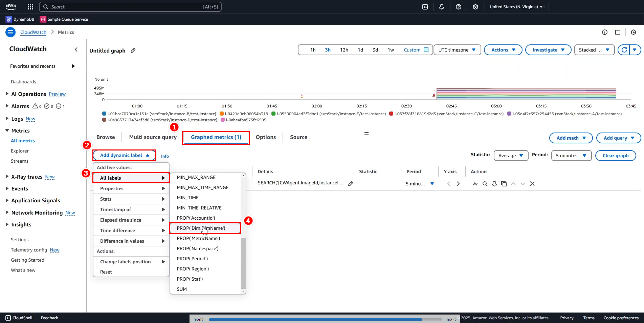This screenshot has height=323, width=644.
Task: Click the Clear graph button
Action: click(x=616, y=156)
